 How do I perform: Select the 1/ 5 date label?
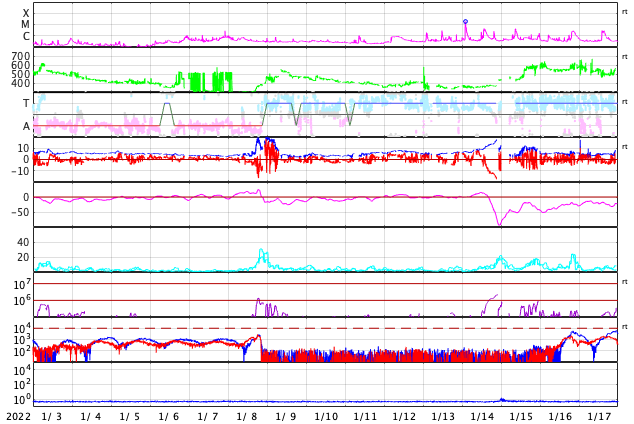coord(130,416)
